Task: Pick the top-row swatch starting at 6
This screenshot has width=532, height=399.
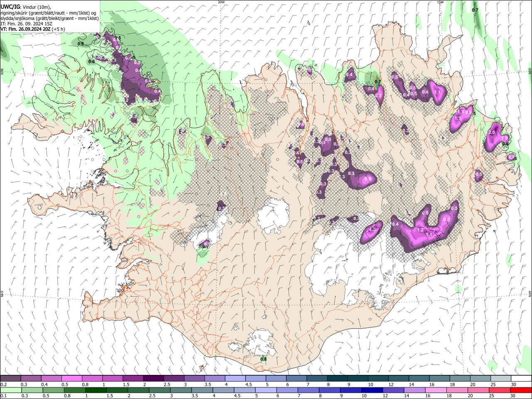Action: (x=296, y=379)
